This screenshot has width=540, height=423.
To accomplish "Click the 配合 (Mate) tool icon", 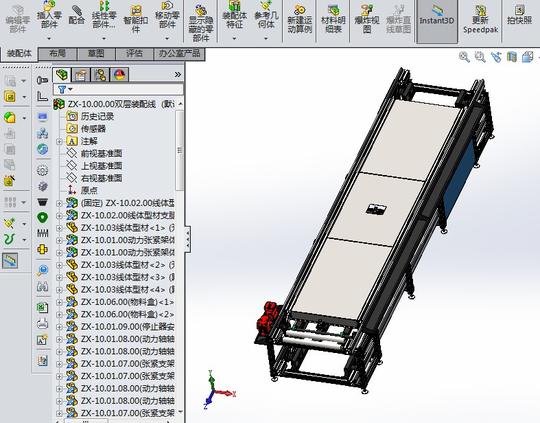I will tap(77, 16).
